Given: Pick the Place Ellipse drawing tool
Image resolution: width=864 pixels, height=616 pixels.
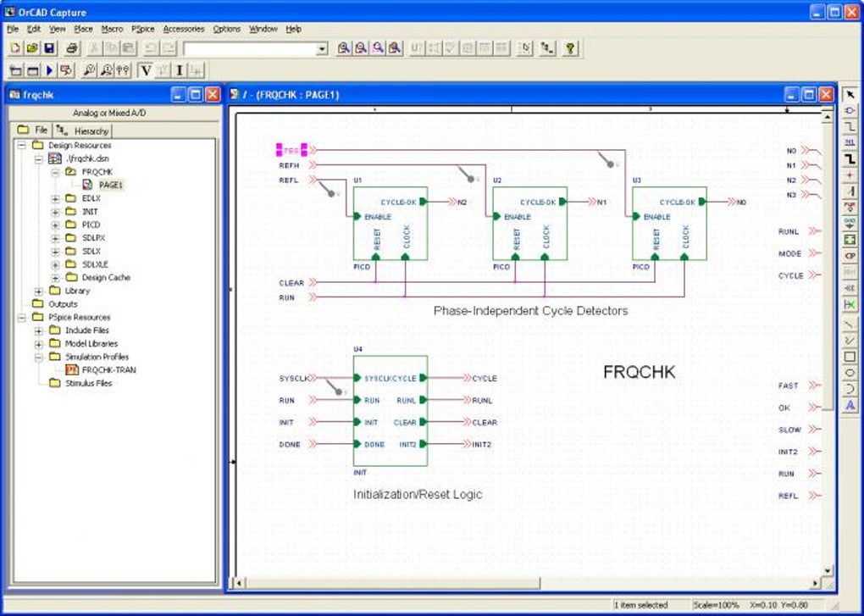Looking at the screenshot, I should (850, 373).
